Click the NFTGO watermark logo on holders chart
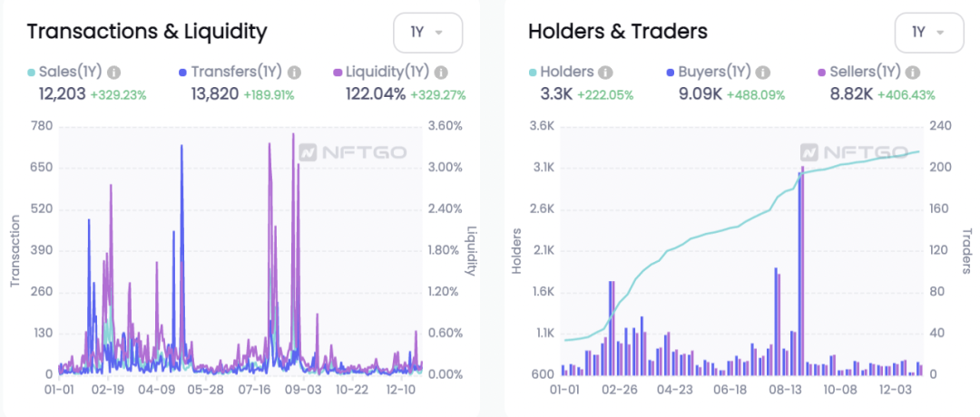Viewport: 980px width, 417px height. pos(854,152)
